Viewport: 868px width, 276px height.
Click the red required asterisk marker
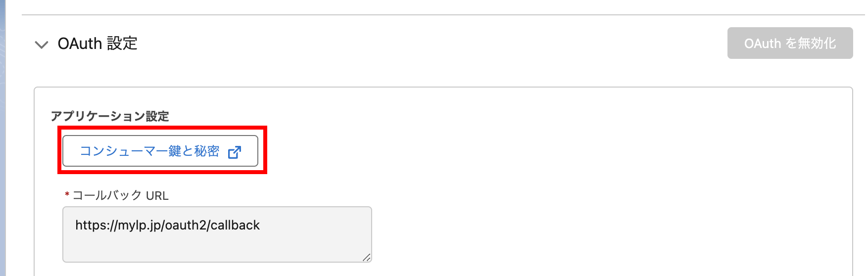(x=67, y=195)
